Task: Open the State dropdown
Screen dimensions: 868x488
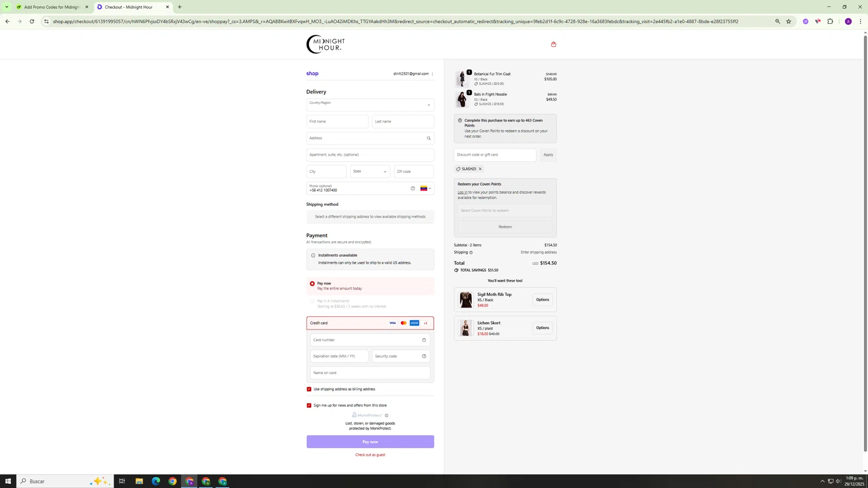Action: pos(370,171)
